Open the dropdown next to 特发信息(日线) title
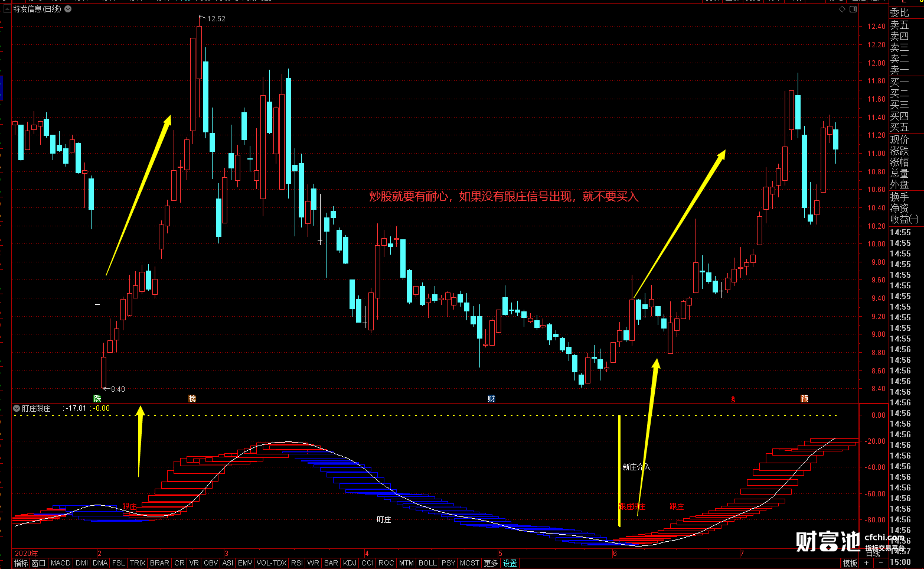Screen dimensions: 924x569 (x=68, y=9)
